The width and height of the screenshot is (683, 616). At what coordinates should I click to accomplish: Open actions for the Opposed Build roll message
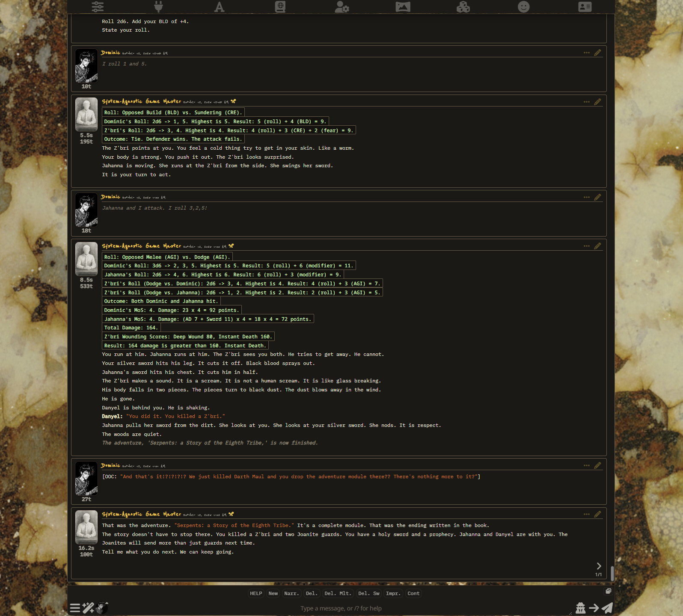[587, 102]
